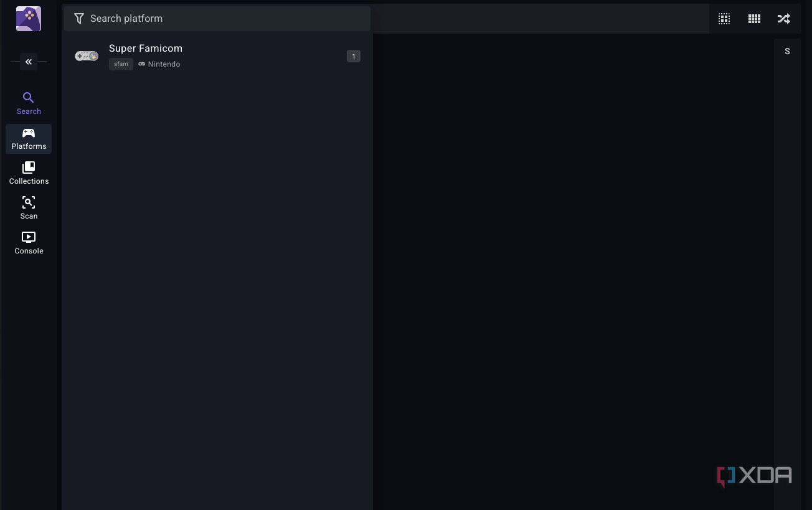This screenshot has width=812, height=510.
Task: Open the Console section
Action: point(29,243)
